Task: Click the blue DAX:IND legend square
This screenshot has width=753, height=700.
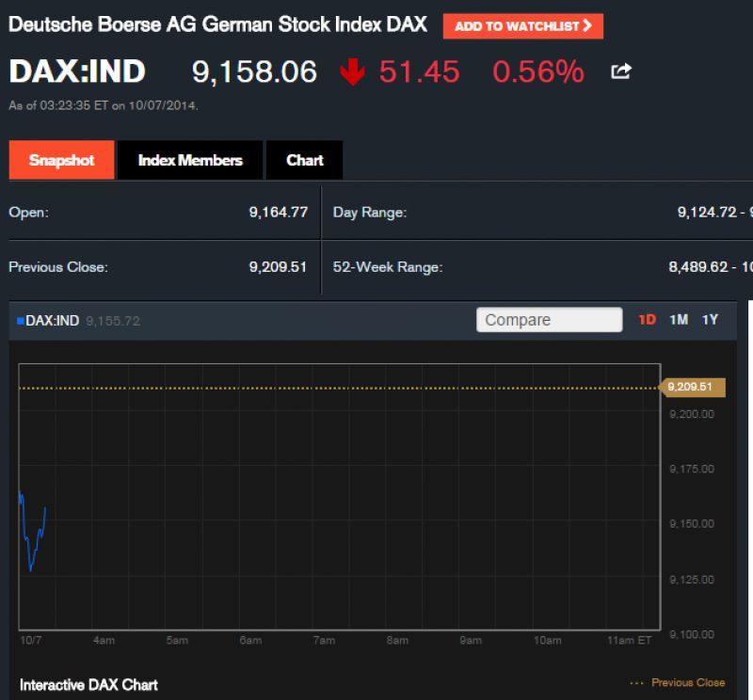Action: coord(20,321)
